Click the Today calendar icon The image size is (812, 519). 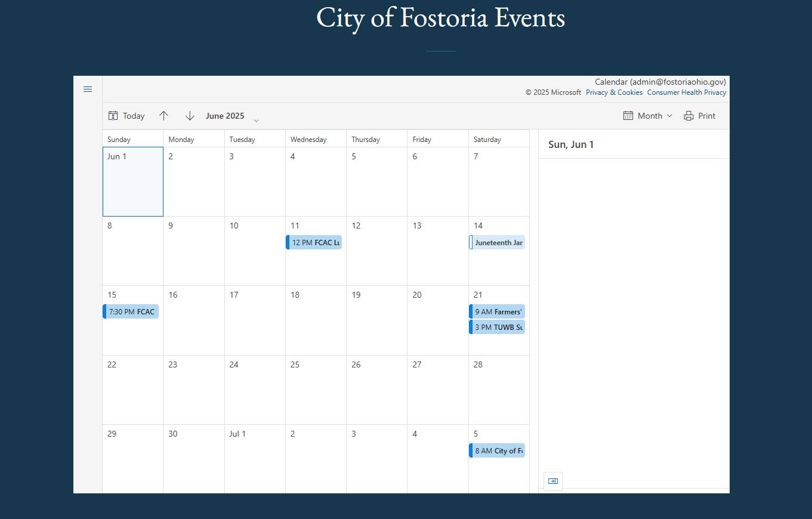pyautogui.click(x=113, y=116)
